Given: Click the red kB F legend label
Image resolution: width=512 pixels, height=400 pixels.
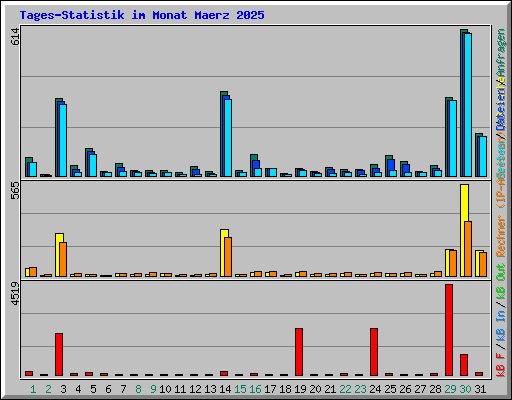Looking at the screenshot, I should tap(501, 365).
